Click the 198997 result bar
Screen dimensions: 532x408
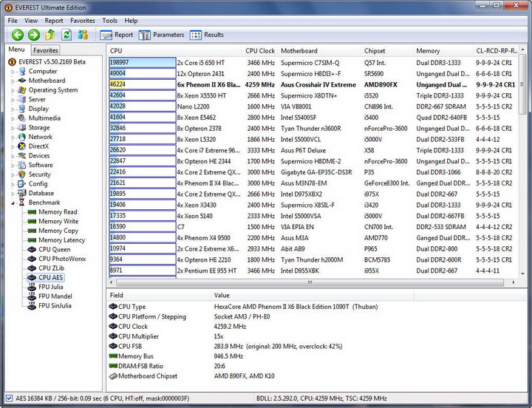point(143,62)
